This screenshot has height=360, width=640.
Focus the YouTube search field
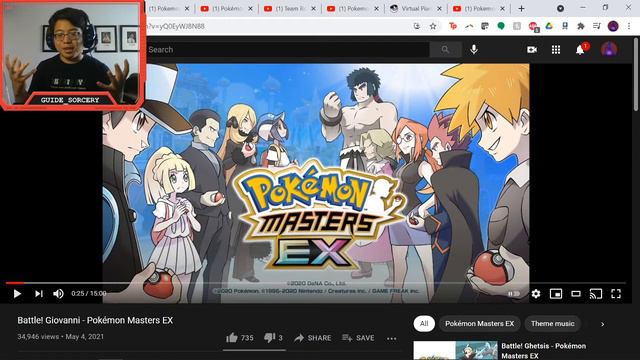click(288, 50)
